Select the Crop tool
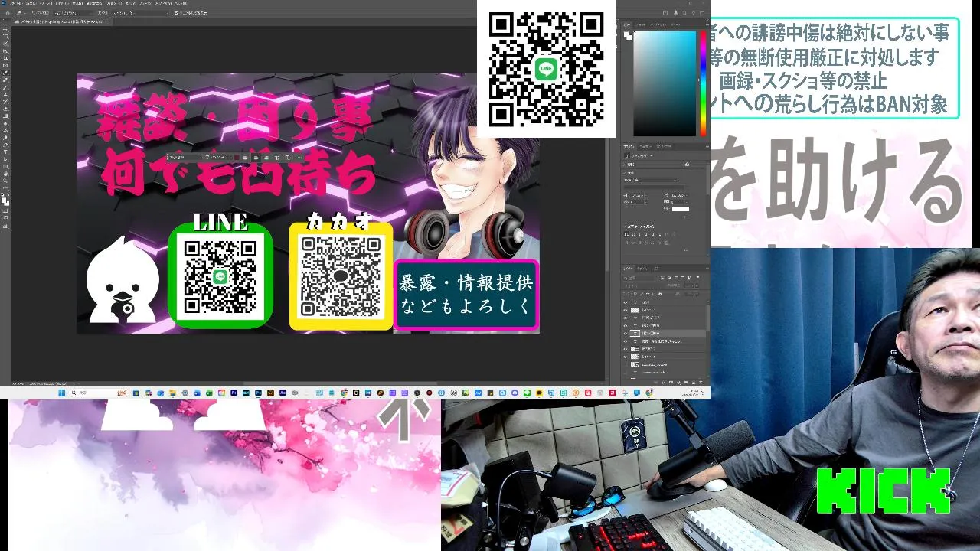Viewport: 980px width, 551px height. [5, 58]
